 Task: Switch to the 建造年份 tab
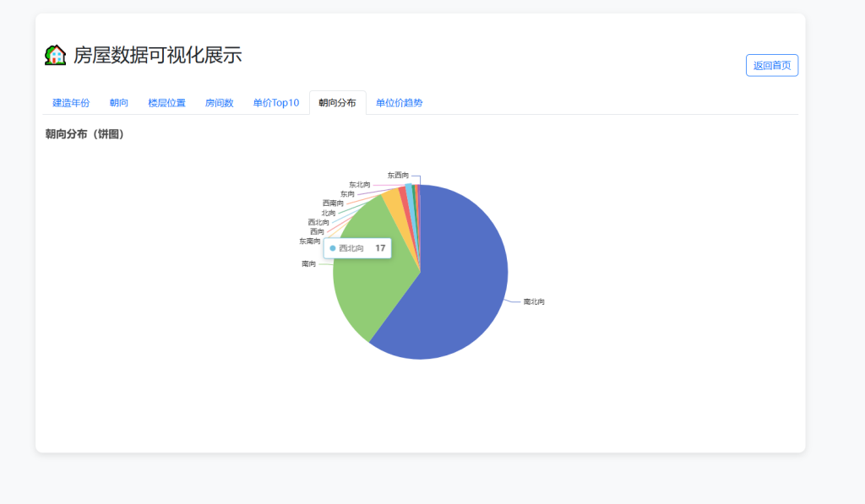pyautogui.click(x=71, y=103)
